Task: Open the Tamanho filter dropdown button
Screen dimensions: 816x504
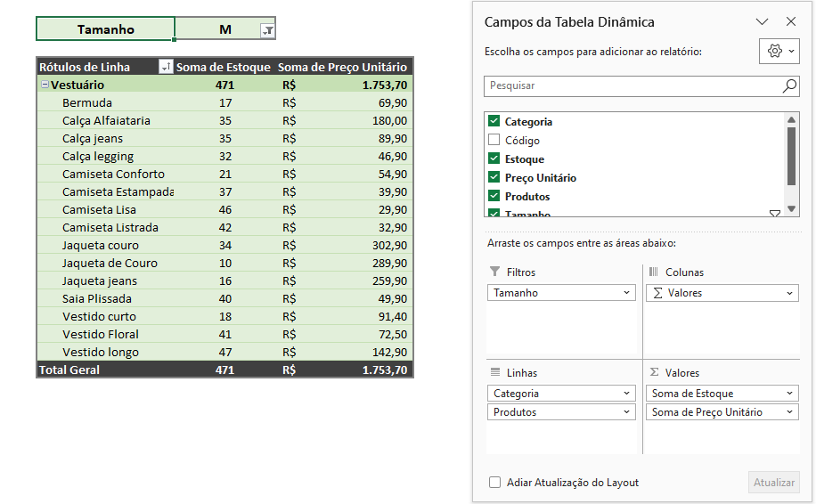Action: tap(267, 30)
